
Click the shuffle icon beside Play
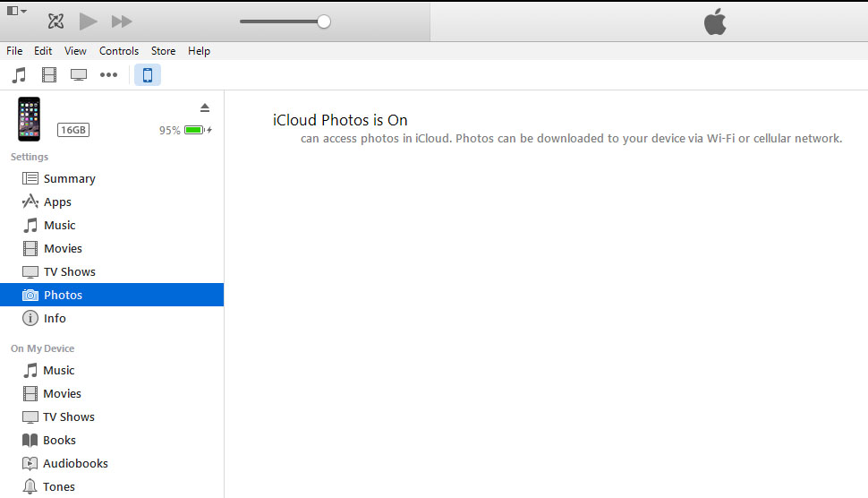[56, 21]
